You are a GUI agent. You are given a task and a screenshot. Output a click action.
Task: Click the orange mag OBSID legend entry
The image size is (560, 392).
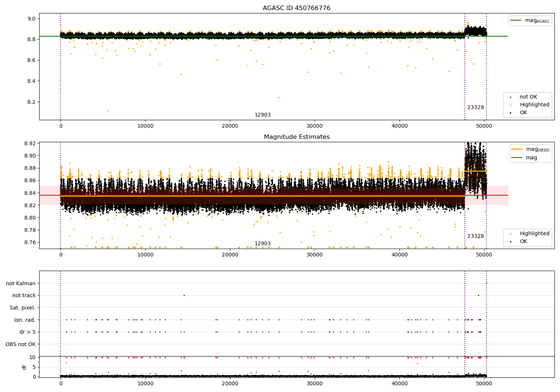(517, 149)
